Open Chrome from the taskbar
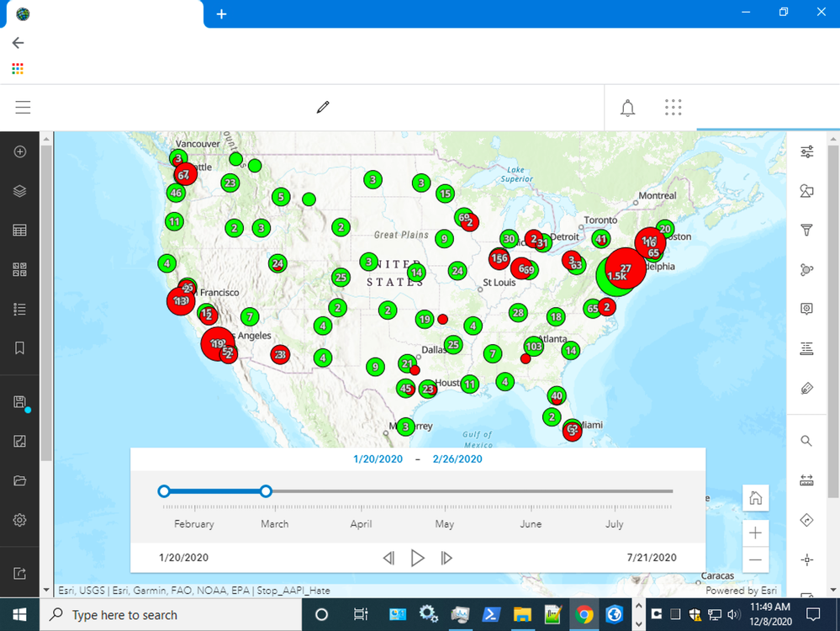The height and width of the screenshot is (631, 840). click(x=584, y=614)
